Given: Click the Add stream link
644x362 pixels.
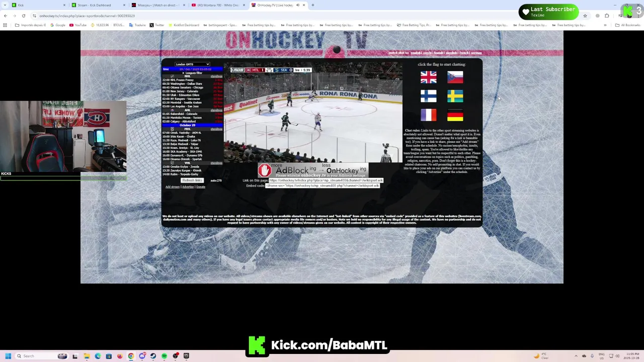Looking at the screenshot, I should pyautogui.click(x=173, y=187).
